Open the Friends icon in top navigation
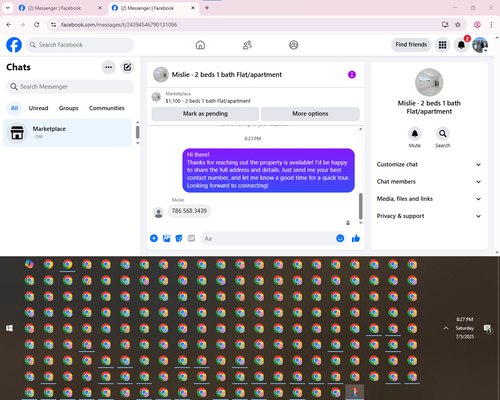The width and height of the screenshot is (500, 400). (x=247, y=45)
